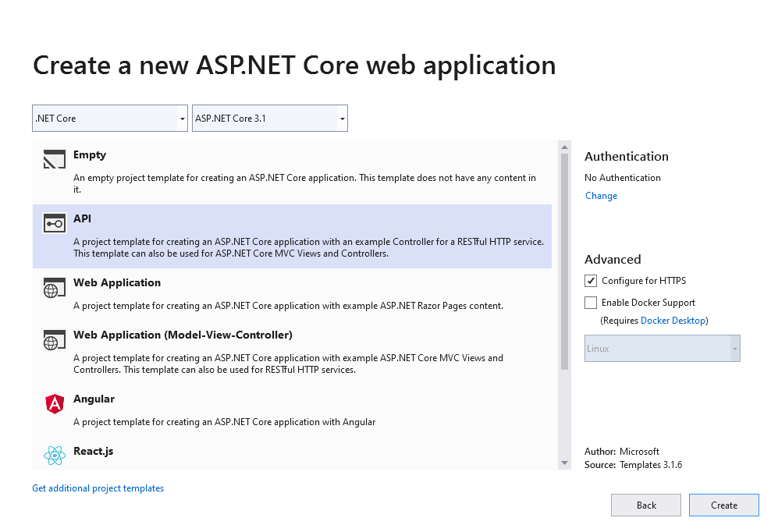
Task: Click the Authentication heading
Action: [x=627, y=156]
